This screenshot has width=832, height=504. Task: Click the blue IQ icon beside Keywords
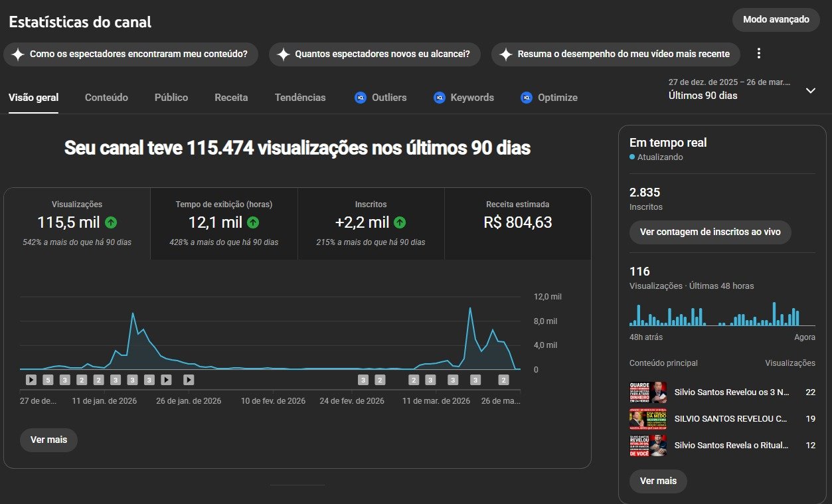coord(439,98)
